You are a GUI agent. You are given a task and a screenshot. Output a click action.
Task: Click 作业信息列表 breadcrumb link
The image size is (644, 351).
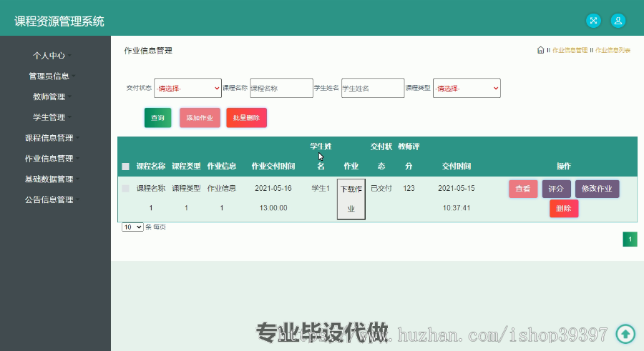(613, 50)
